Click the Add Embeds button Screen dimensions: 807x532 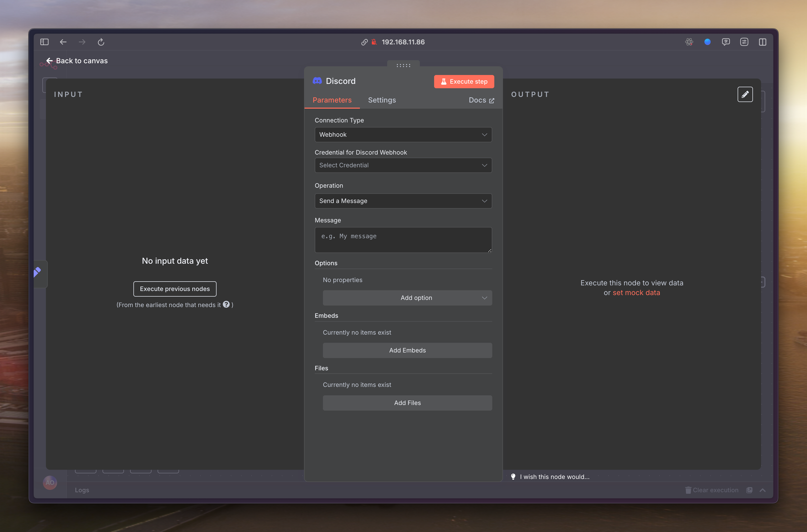pos(407,350)
